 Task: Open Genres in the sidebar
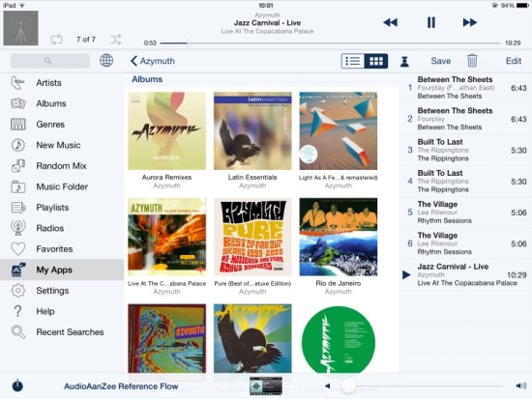point(62,125)
